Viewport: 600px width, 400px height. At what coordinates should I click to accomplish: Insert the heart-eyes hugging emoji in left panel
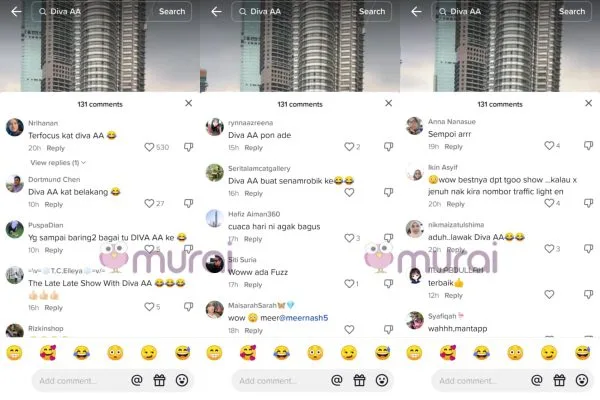pos(48,353)
